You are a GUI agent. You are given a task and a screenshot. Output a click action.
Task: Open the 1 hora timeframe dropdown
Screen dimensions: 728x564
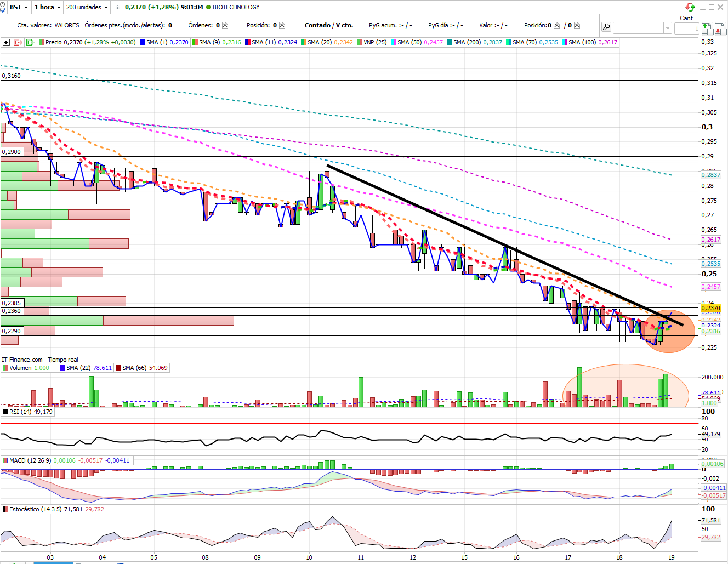(47, 7)
